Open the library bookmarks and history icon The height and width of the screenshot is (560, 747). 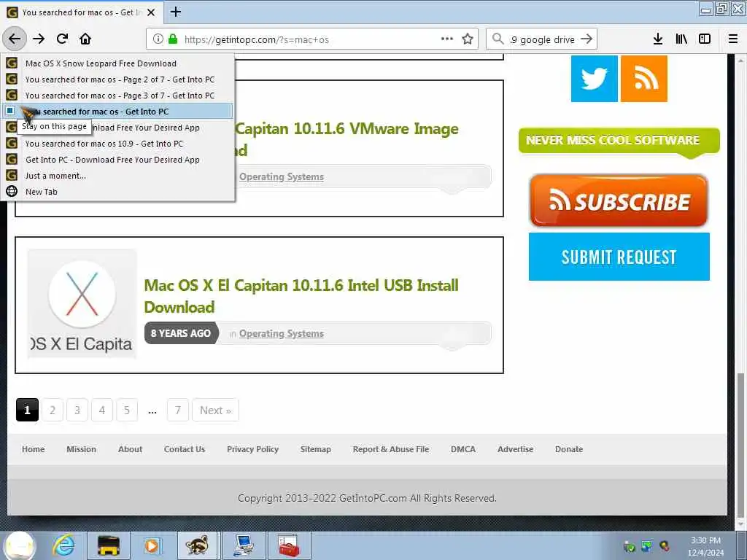tap(681, 39)
